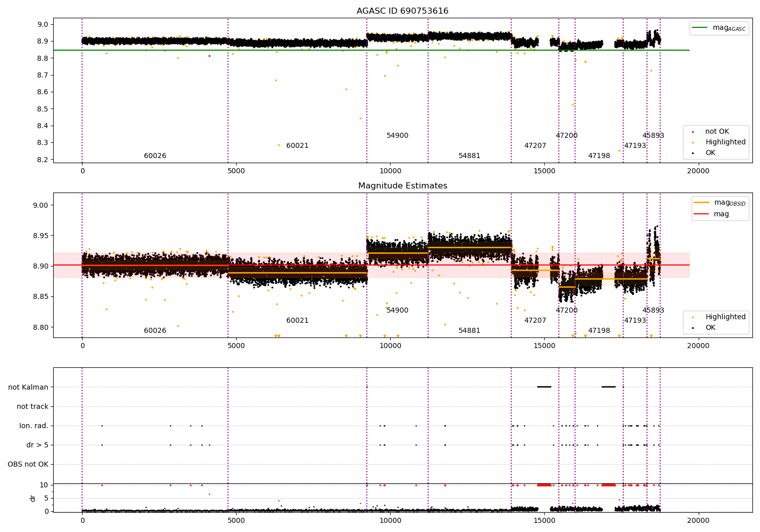This screenshot has width=760, height=532.
Task: Click OBSID label 60021 in top plot
Action: (297, 146)
